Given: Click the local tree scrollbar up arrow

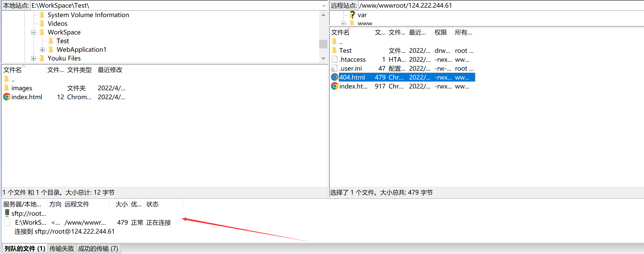Looking at the screenshot, I should tap(323, 15).
